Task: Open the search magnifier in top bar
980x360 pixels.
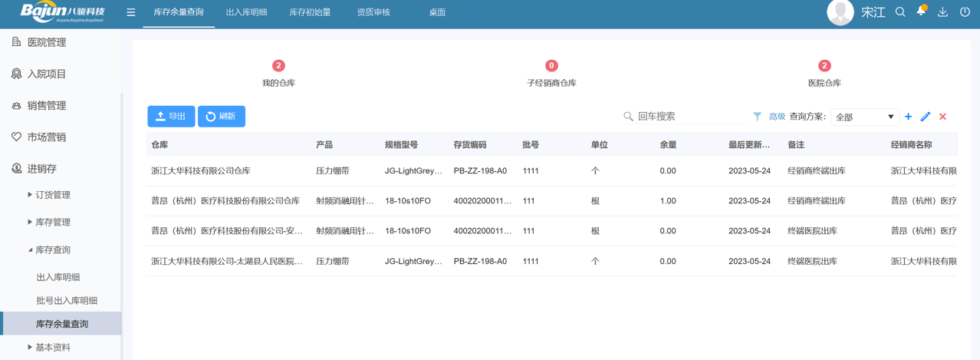Action: [x=900, y=12]
